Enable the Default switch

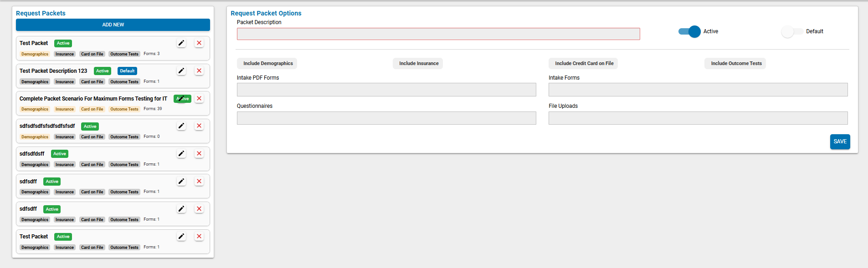coord(792,31)
